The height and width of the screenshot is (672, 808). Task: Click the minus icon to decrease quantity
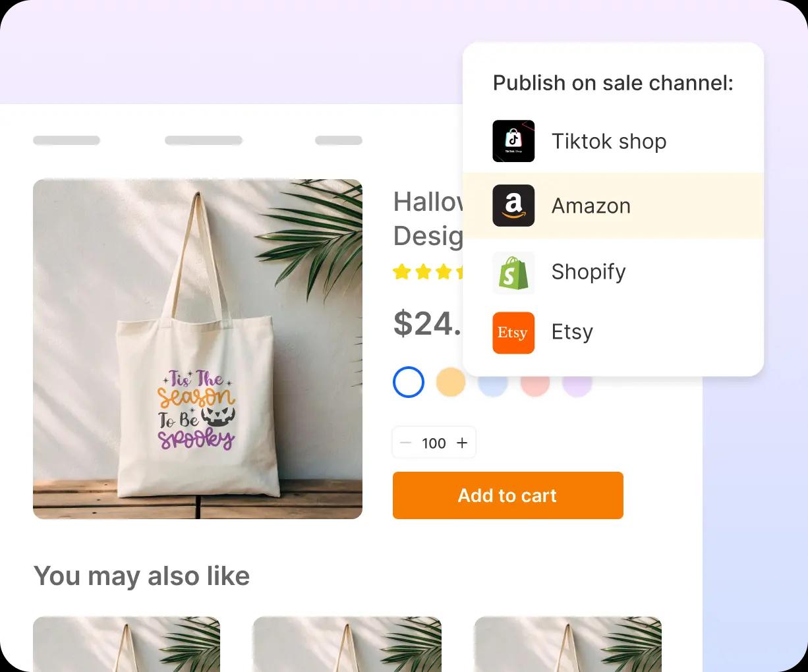point(406,443)
